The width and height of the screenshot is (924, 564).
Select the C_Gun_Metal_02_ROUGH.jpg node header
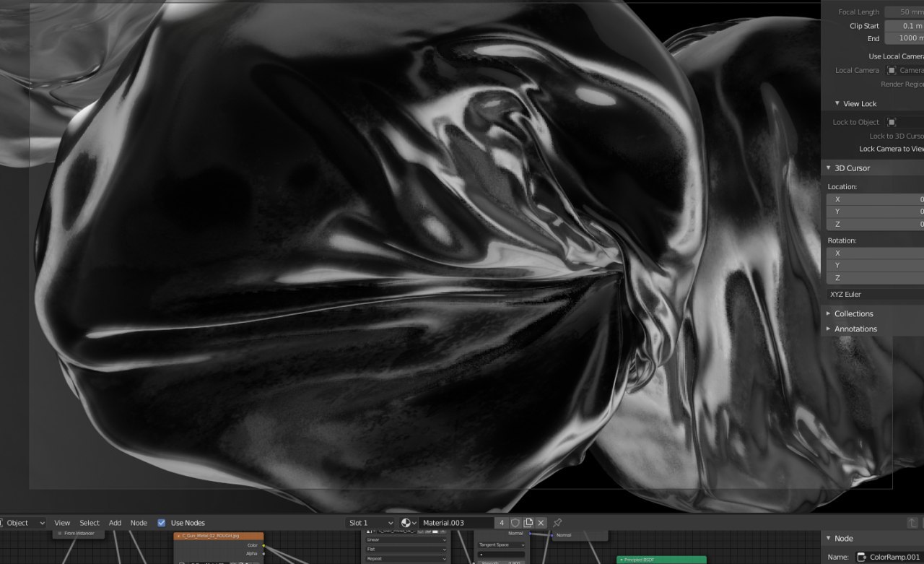pos(219,536)
